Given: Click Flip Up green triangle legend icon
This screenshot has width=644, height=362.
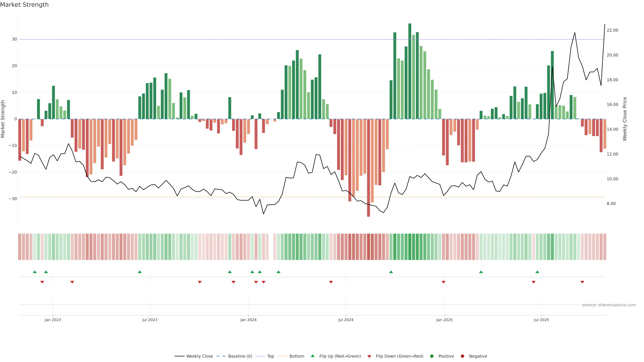Looking at the screenshot, I should point(312,356).
